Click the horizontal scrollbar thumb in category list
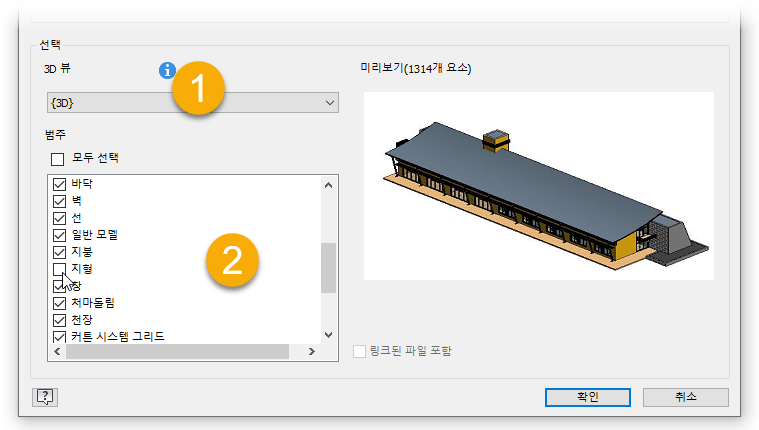This screenshot has height=430, width=759. [x=178, y=352]
